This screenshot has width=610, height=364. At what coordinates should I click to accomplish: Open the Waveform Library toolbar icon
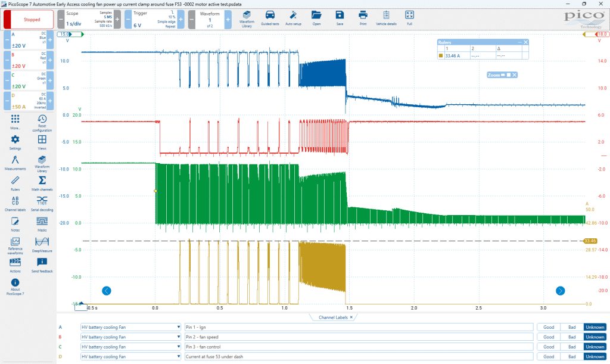(247, 18)
